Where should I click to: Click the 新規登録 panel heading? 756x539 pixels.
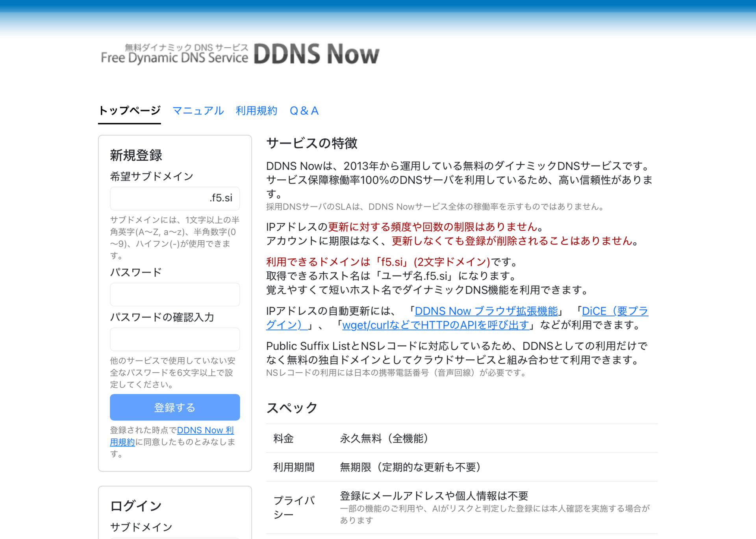(136, 155)
